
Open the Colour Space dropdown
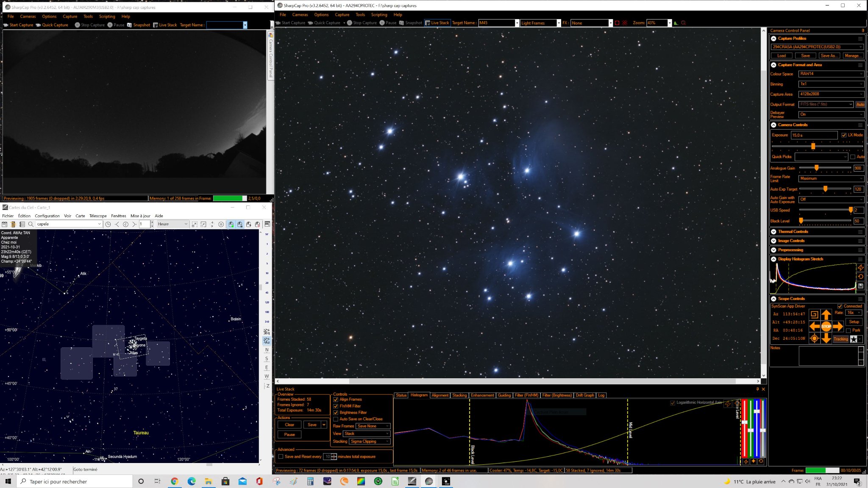click(x=831, y=74)
